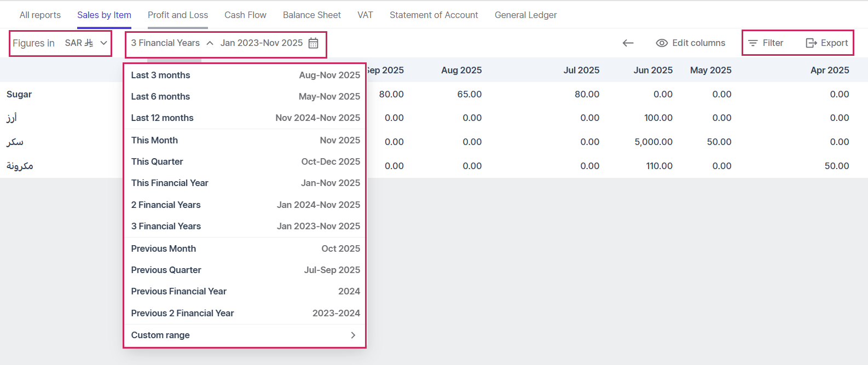868x365 pixels.
Task: Open the General Ledger tab
Action: pos(525,15)
